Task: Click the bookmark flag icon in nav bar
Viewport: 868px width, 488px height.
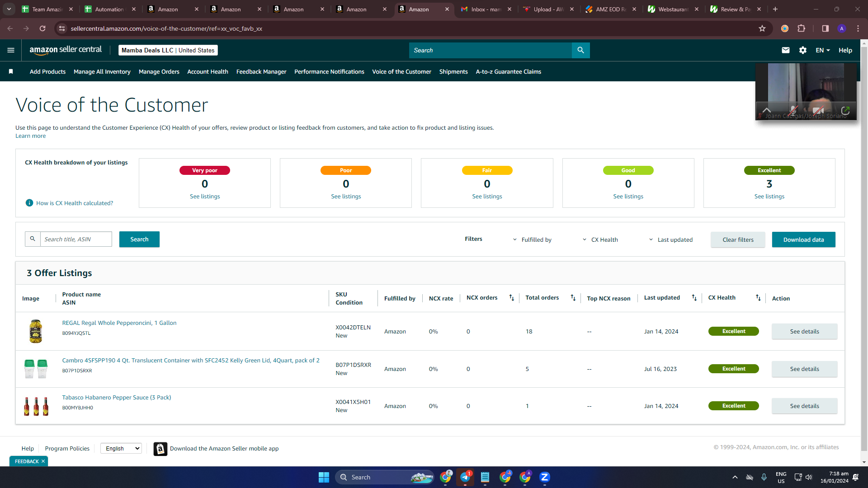Action: pos(11,71)
